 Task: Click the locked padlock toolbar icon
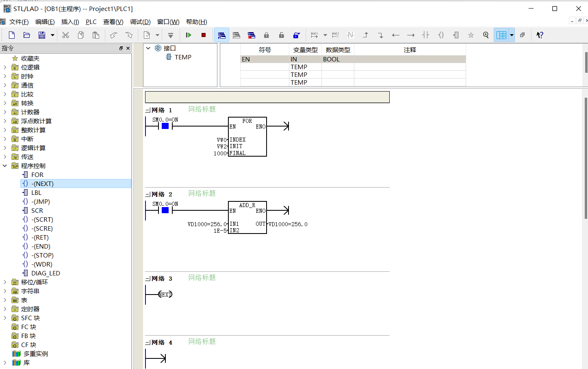click(267, 35)
